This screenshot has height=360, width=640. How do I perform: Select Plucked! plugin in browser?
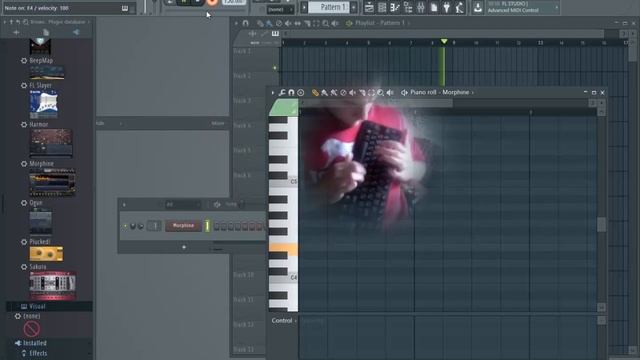(40, 242)
